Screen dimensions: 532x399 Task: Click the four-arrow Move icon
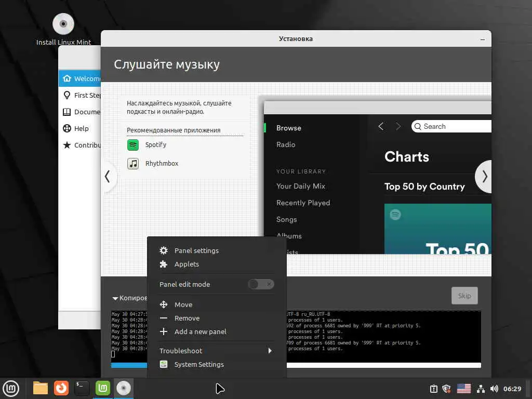(164, 304)
